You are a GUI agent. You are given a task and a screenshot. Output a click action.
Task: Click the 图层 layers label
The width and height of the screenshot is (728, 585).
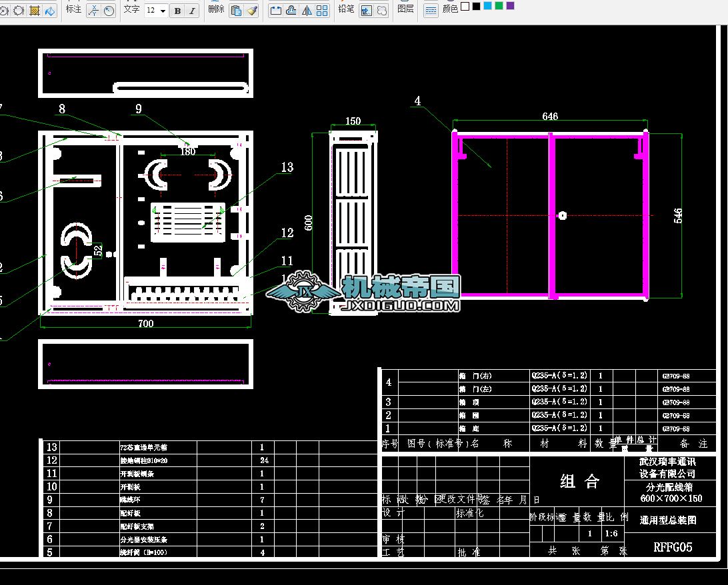click(405, 9)
